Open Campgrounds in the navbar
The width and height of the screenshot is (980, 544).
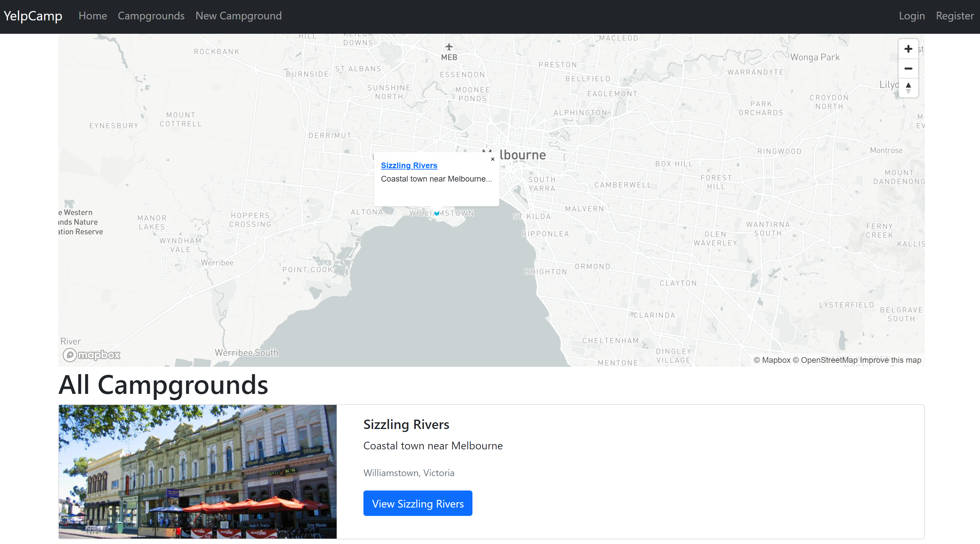click(151, 16)
